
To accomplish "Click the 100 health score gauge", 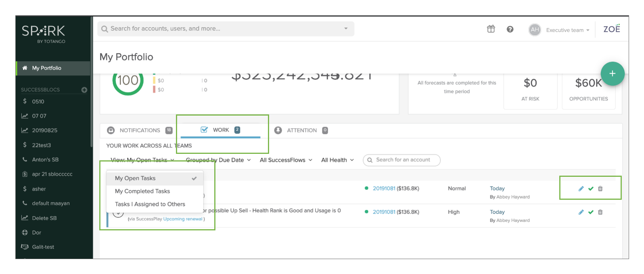I will coord(128,81).
